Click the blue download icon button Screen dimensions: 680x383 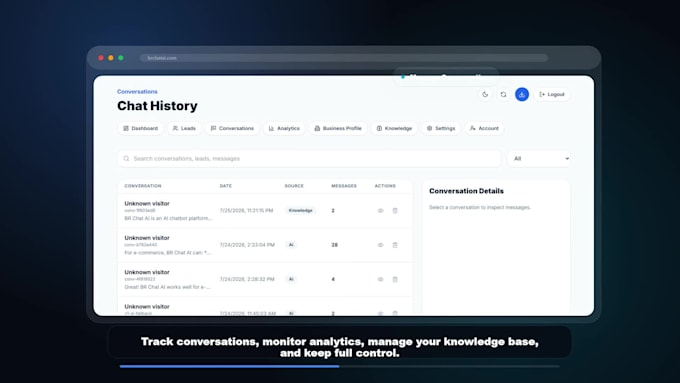click(522, 94)
